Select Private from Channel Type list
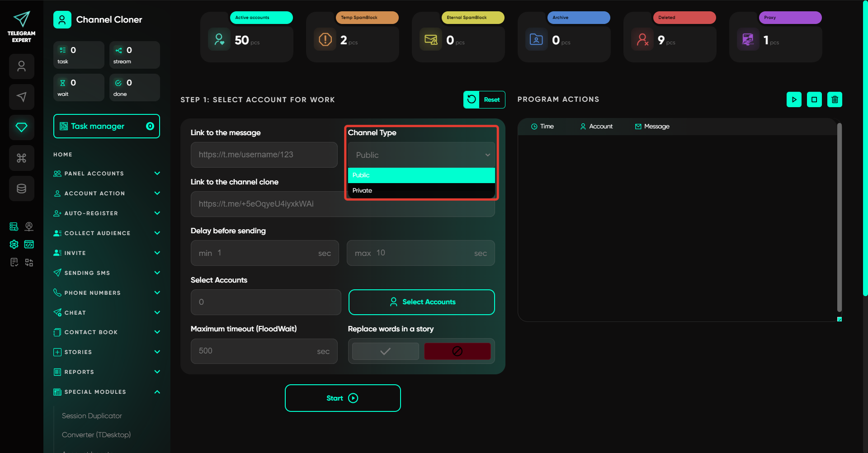Image resolution: width=868 pixels, height=453 pixels. [x=421, y=190]
